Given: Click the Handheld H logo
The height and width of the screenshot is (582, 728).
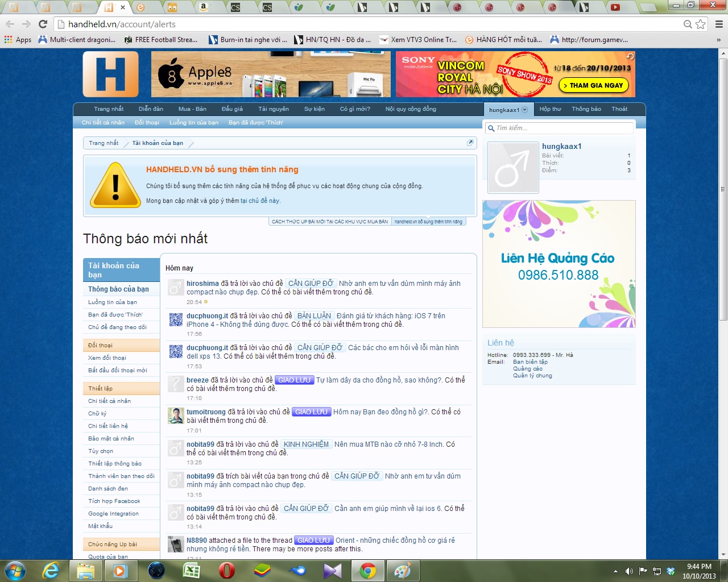Looking at the screenshot, I should click(x=111, y=74).
